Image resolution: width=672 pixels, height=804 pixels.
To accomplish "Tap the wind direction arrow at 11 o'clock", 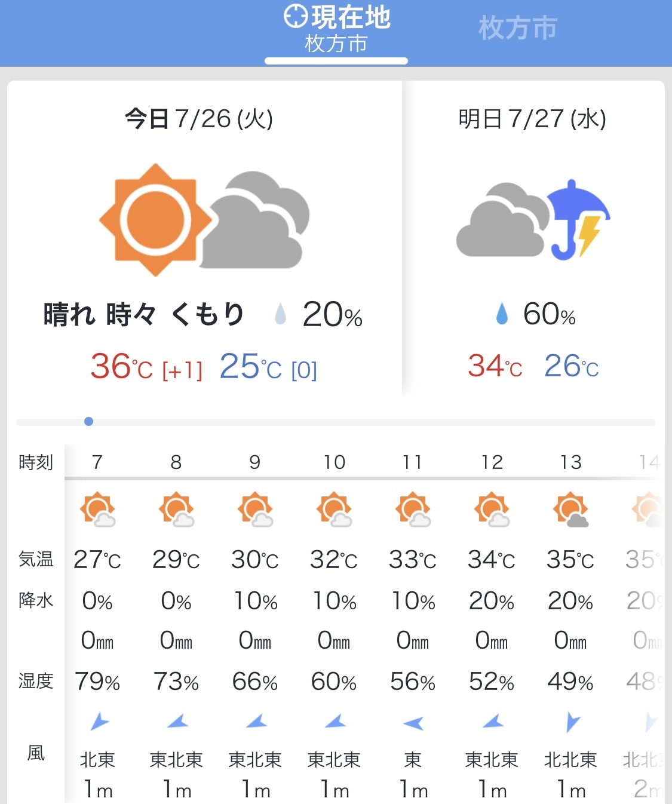I will pos(413,723).
